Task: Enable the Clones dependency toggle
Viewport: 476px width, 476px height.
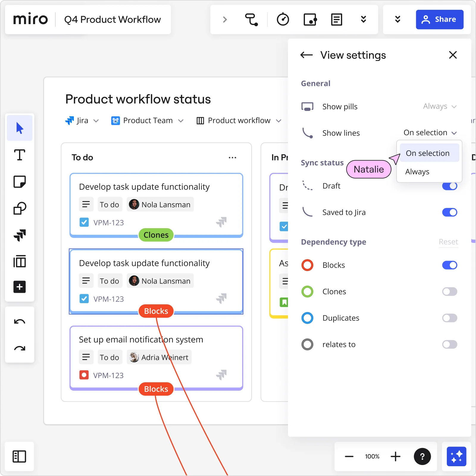Action: 450,292
